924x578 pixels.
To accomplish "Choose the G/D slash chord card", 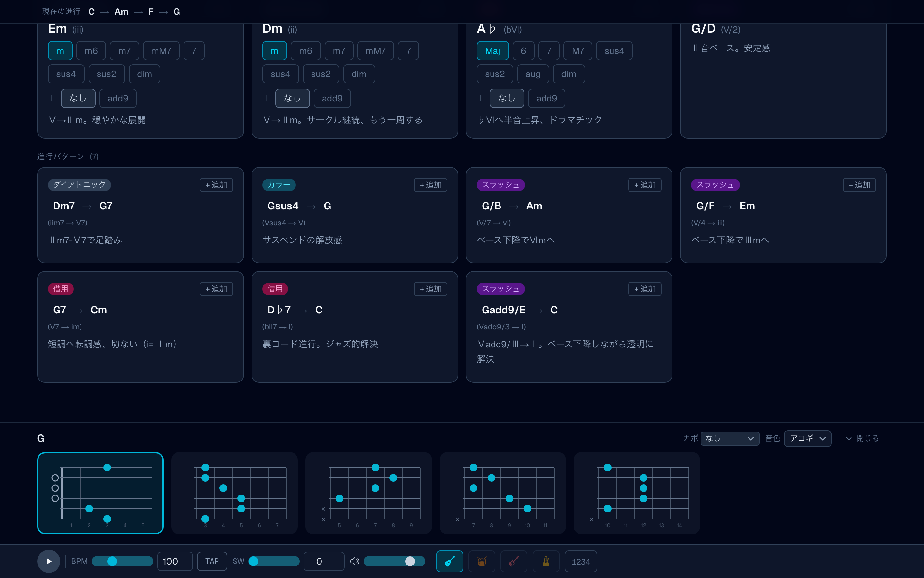I will 783,80.
